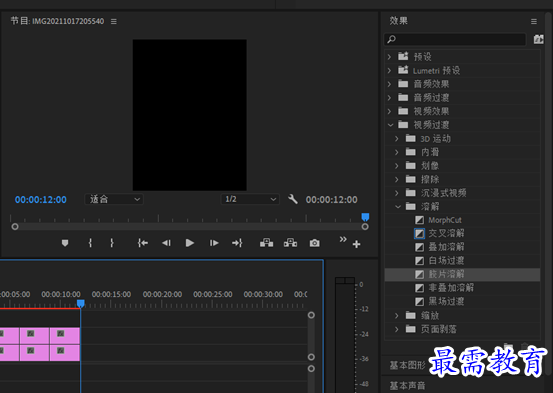Expand the 视频效果 folder
This screenshot has height=393, width=553.
point(389,111)
